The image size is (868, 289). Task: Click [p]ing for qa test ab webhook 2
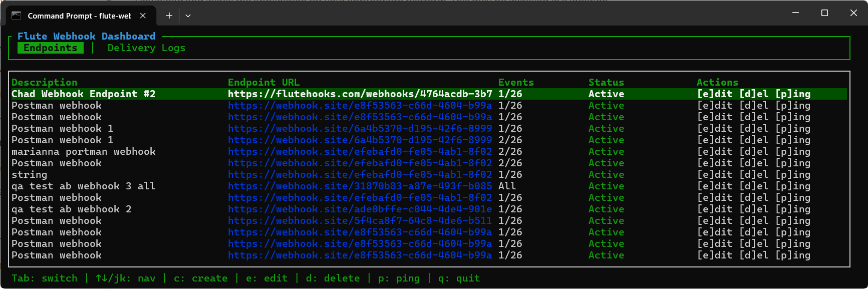(793, 209)
